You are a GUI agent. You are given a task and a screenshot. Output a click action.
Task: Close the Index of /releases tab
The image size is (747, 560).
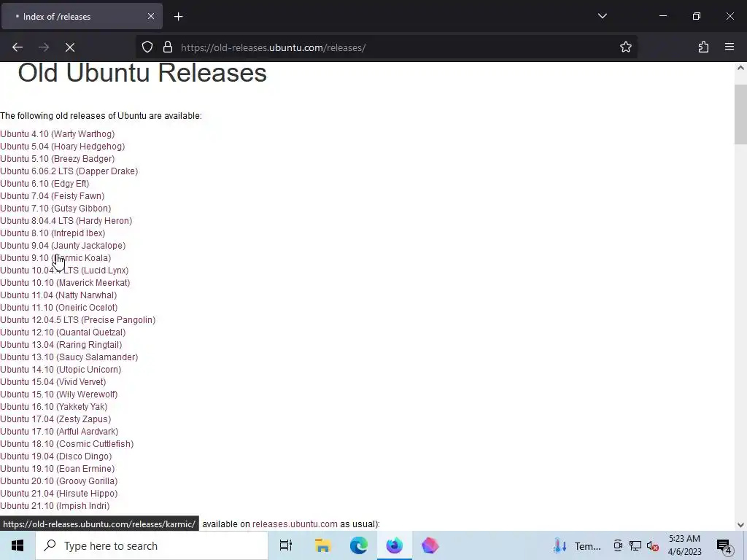tap(150, 16)
